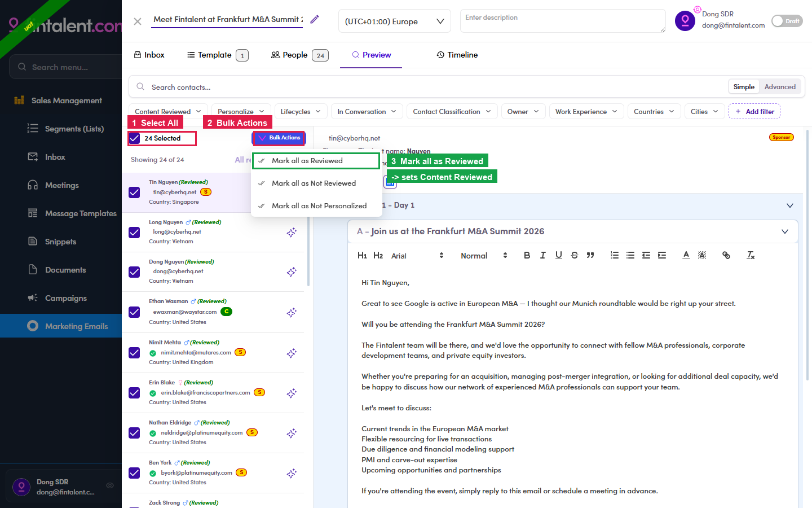
Task: Open the Work Experience filter dropdown
Action: tap(586, 112)
